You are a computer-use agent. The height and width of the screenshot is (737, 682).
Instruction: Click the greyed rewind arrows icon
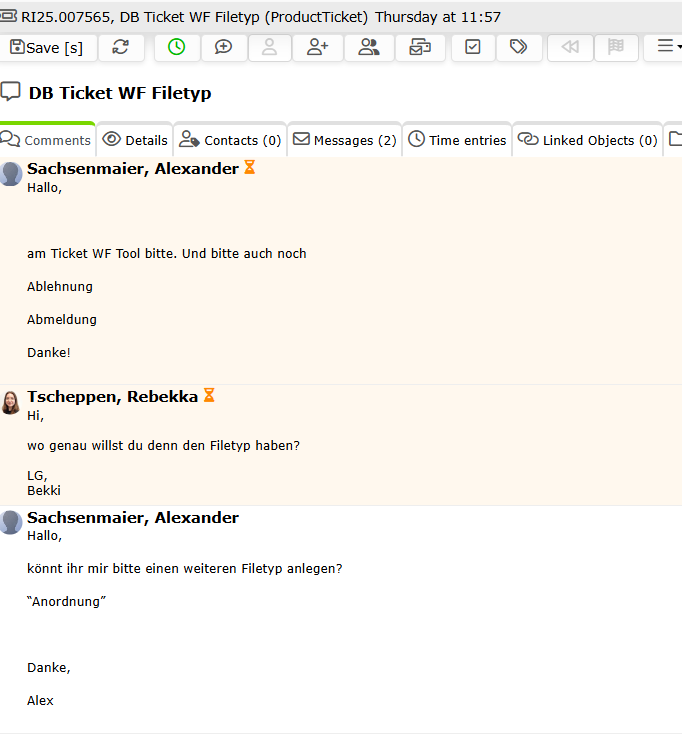[x=570, y=47]
